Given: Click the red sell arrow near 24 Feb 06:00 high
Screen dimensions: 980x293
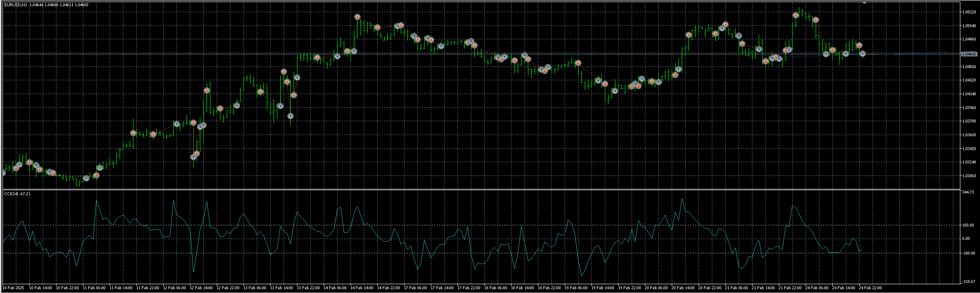Looking at the screenshot, I should click(x=816, y=20).
